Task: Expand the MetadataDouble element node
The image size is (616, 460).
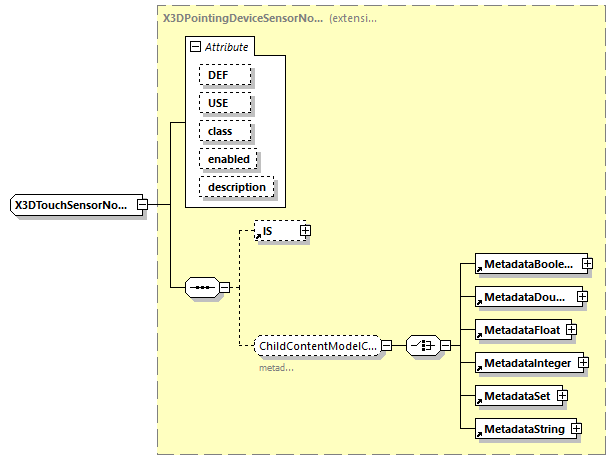Action: tap(582, 297)
